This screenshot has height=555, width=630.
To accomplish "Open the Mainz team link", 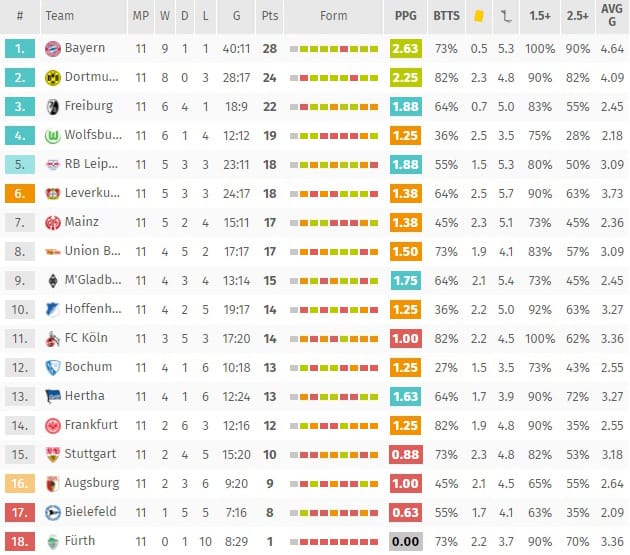I will coord(82,222).
